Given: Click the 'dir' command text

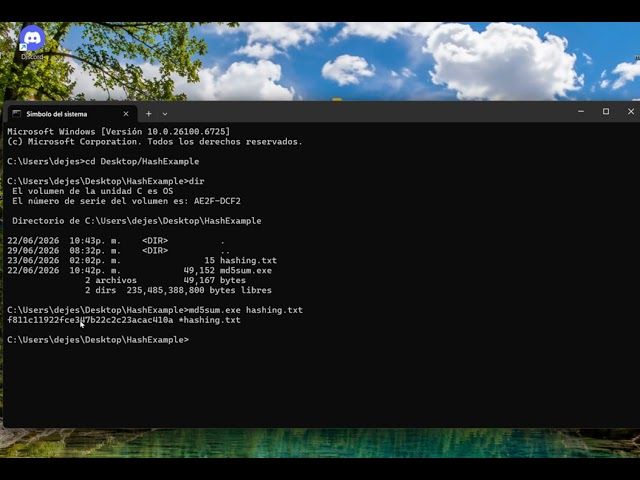Looking at the screenshot, I should tap(196, 181).
